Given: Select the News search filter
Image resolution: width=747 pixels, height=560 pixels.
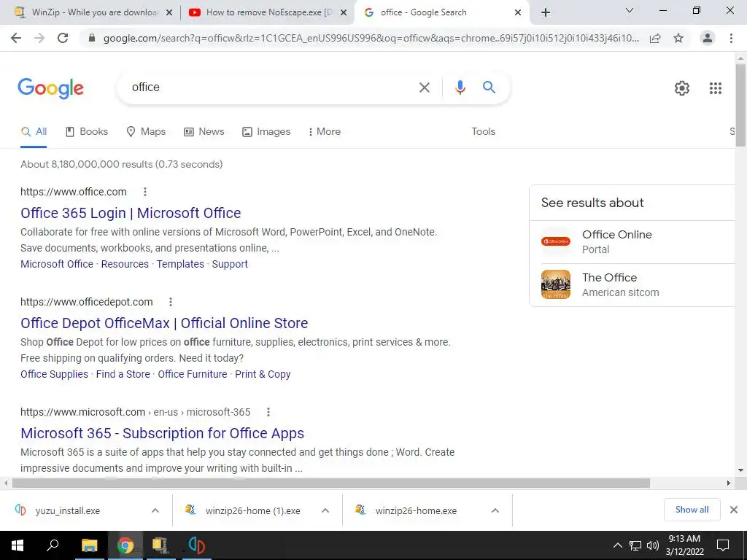Looking at the screenshot, I should (x=204, y=131).
